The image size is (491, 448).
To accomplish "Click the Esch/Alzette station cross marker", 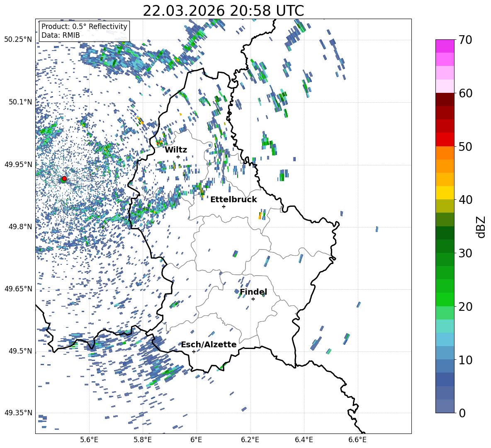I will click(x=194, y=351).
